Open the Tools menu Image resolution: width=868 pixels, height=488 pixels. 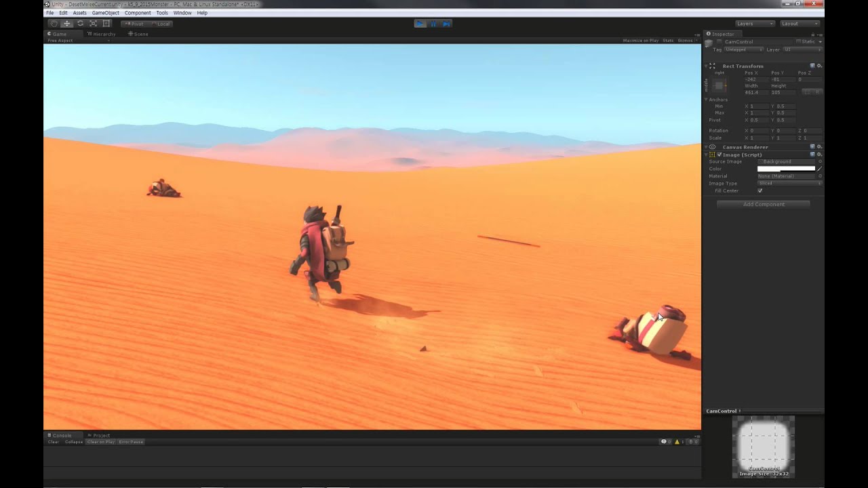162,13
